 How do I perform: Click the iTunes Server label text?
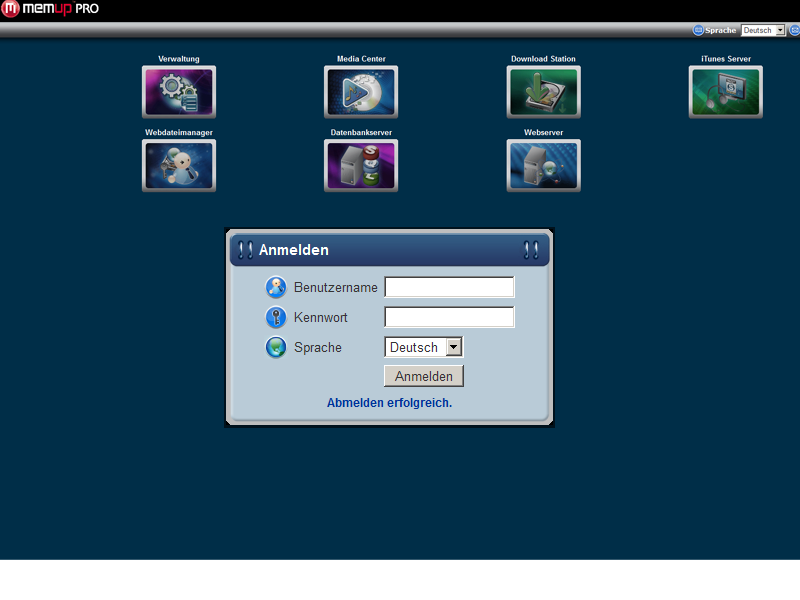[726, 59]
